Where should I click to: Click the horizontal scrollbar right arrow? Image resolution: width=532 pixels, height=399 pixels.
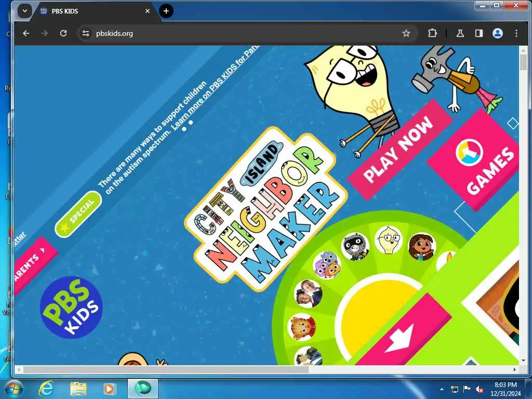pyautogui.click(x=515, y=369)
